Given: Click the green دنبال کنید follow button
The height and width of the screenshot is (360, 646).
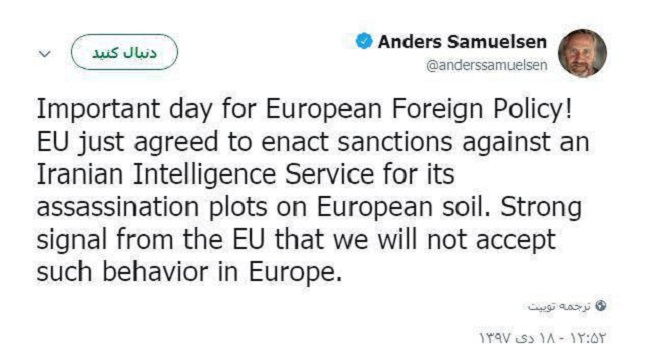Looking at the screenshot, I should click(x=124, y=52).
